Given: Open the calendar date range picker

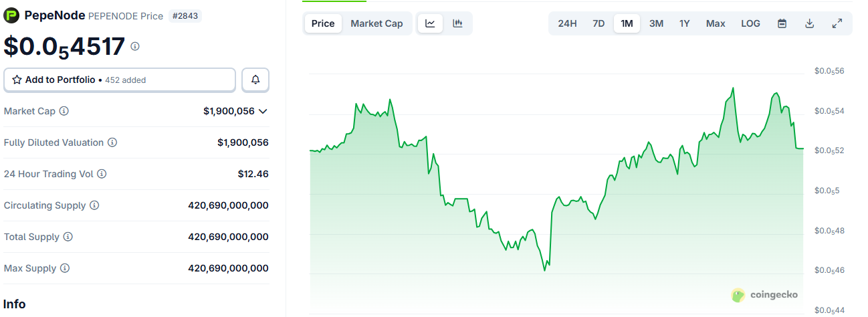Looking at the screenshot, I should [x=782, y=23].
